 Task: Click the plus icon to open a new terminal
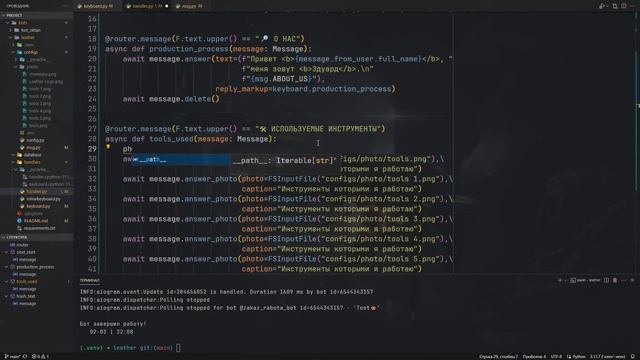560,280
